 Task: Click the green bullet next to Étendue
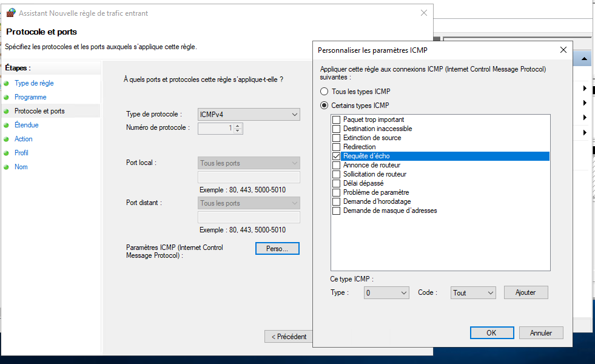(x=6, y=125)
